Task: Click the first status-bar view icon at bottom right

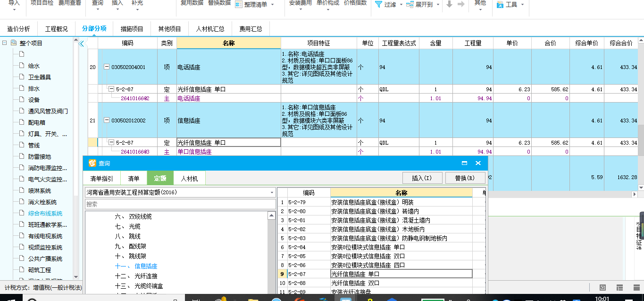Action: tap(602, 287)
